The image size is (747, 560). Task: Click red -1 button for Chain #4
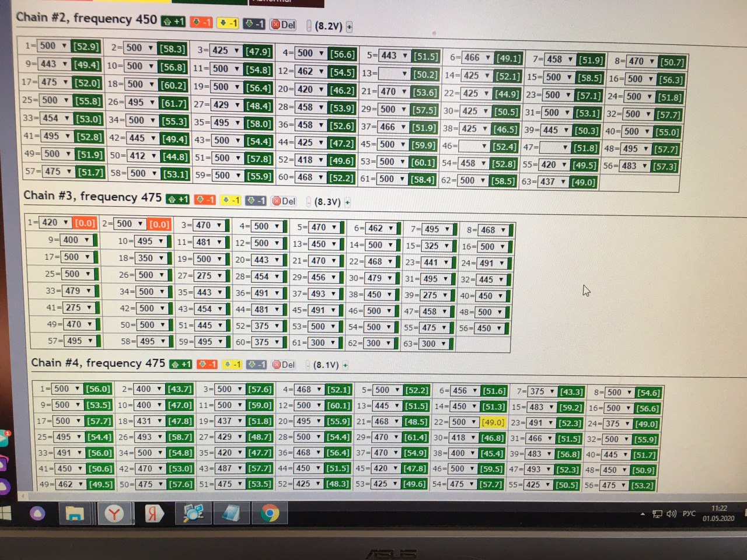[207, 364]
